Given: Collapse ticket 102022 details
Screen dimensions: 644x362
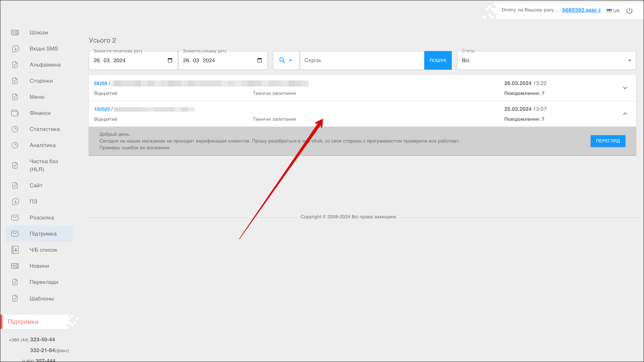Looking at the screenshot, I should pos(625,114).
